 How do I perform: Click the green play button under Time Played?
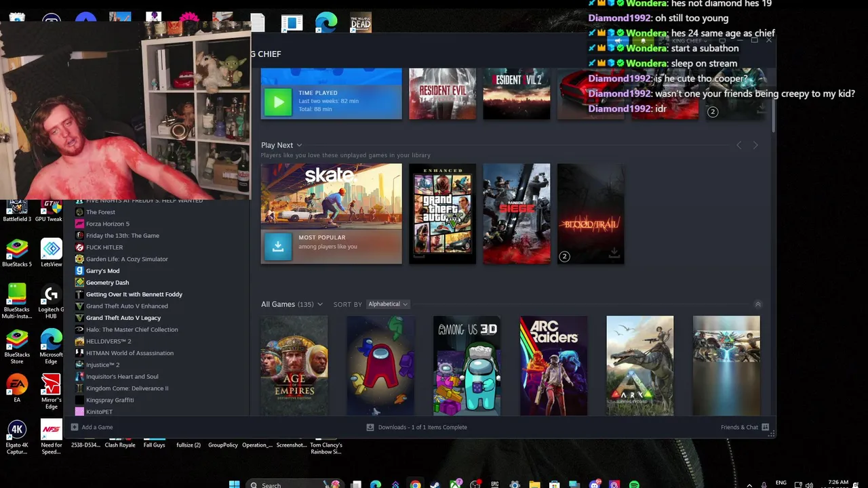coord(277,102)
